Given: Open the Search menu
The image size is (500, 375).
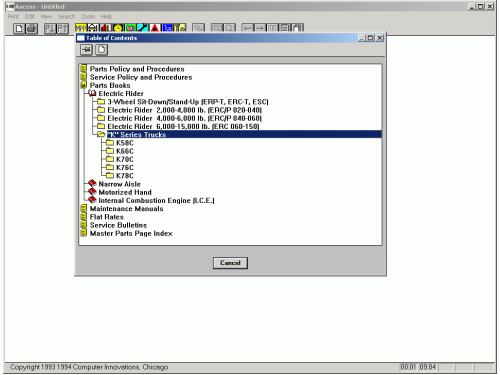Looking at the screenshot, I should coord(66,16).
